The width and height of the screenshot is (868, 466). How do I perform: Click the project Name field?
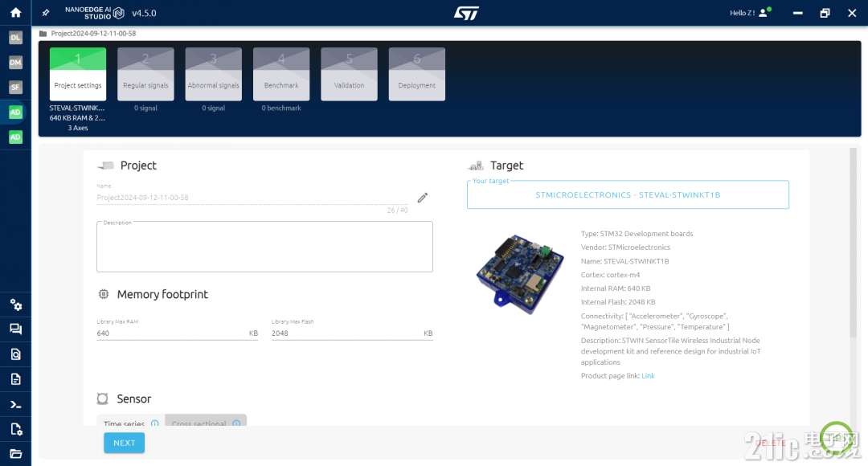[252, 198]
